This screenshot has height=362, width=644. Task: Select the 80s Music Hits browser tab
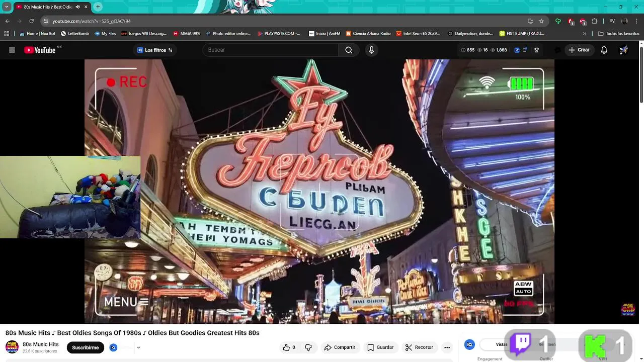48,7
